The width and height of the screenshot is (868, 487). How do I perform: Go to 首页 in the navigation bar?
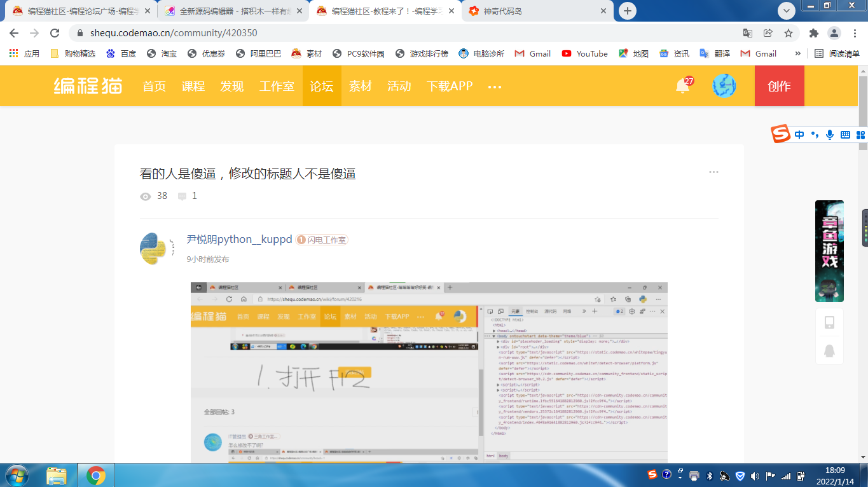155,86
